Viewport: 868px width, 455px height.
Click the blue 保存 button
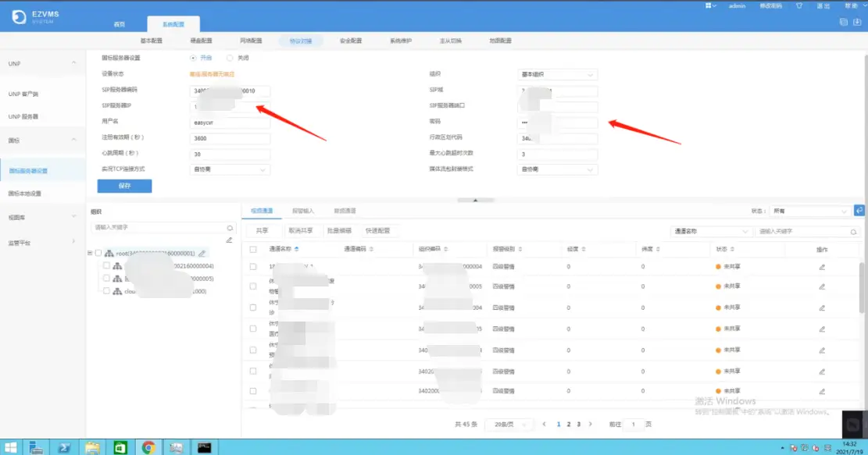(124, 187)
